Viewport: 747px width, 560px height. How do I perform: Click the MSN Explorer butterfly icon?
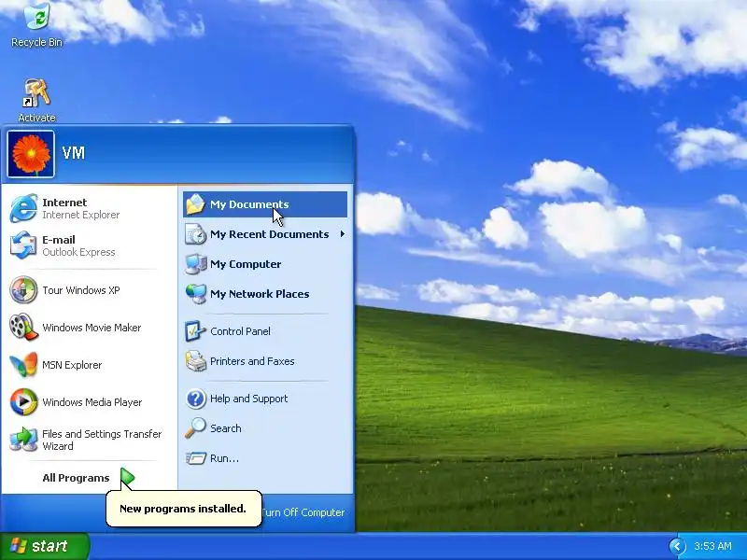click(23, 365)
